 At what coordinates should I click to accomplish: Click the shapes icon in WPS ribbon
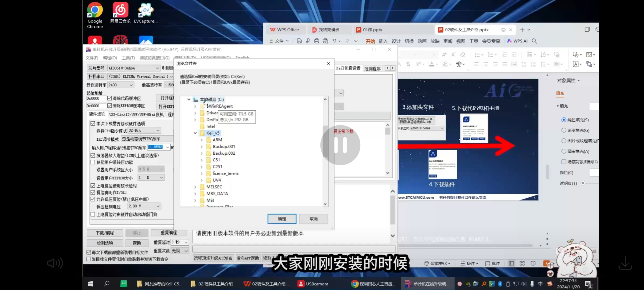576,55
